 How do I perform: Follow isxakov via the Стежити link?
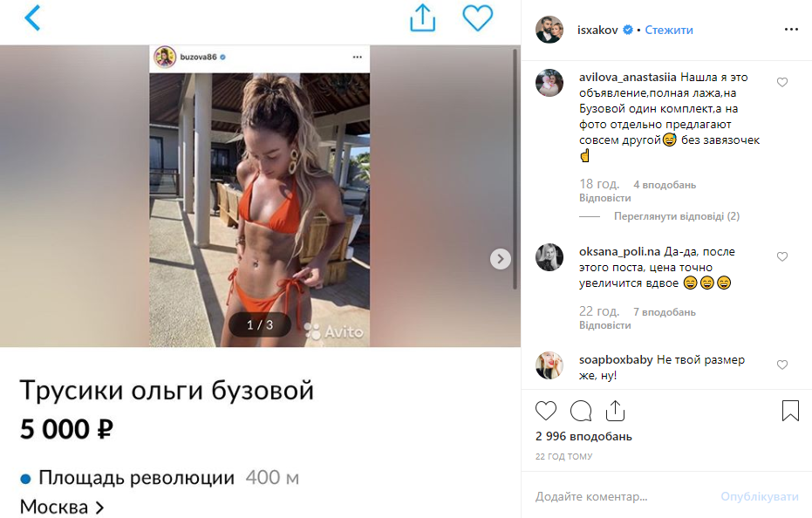[x=669, y=30]
